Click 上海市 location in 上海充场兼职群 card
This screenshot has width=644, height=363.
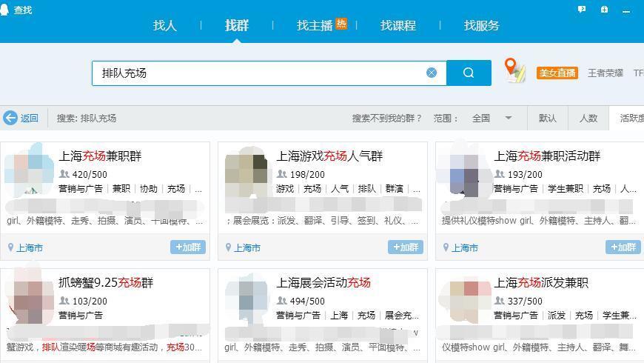30,248
